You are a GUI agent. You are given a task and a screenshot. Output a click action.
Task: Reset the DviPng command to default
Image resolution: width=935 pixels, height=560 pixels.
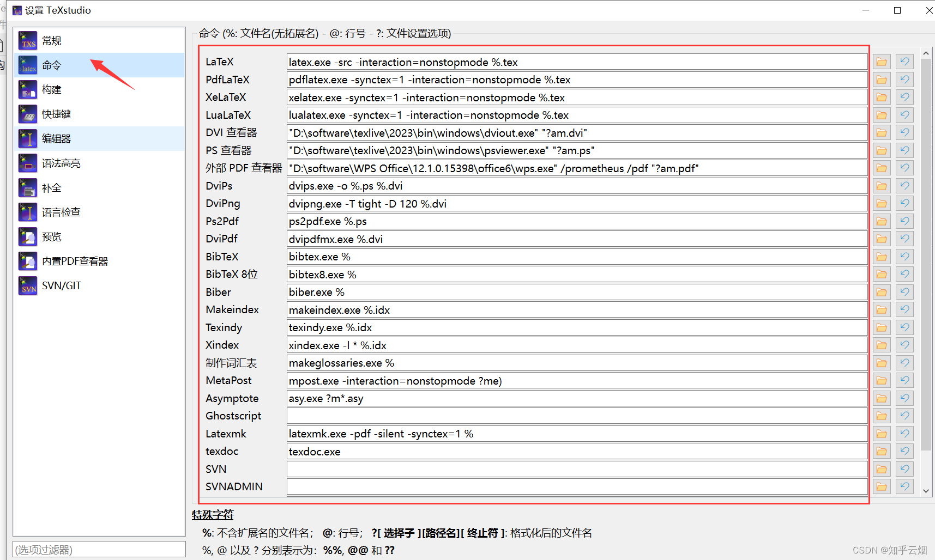click(904, 204)
